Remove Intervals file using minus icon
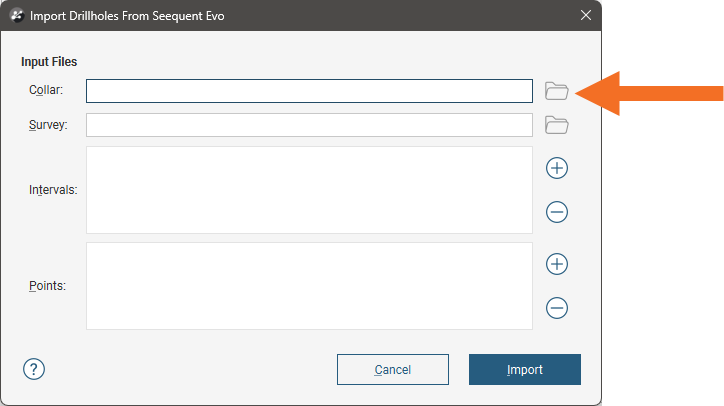The height and width of the screenshot is (406, 724). point(557,212)
